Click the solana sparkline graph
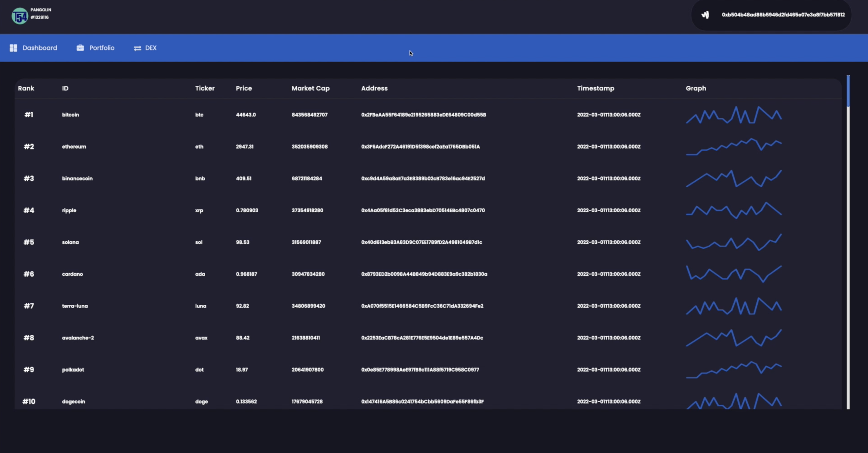Viewport: 868px width, 453px height. coord(733,242)
